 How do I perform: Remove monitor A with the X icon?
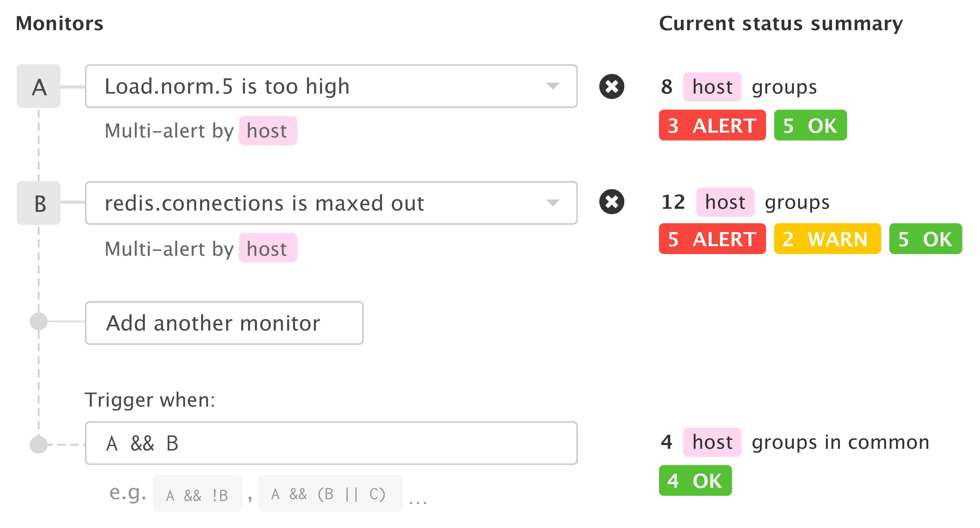611,86
